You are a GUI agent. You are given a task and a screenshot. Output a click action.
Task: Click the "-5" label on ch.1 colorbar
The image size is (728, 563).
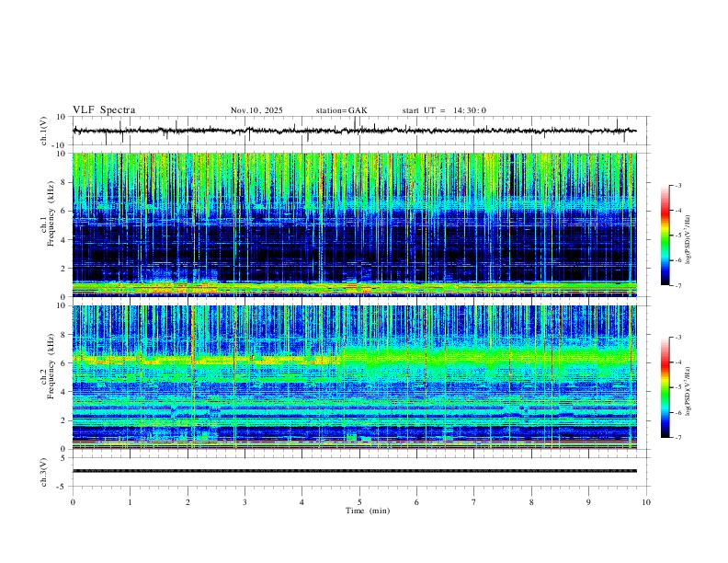coord(677,236)
